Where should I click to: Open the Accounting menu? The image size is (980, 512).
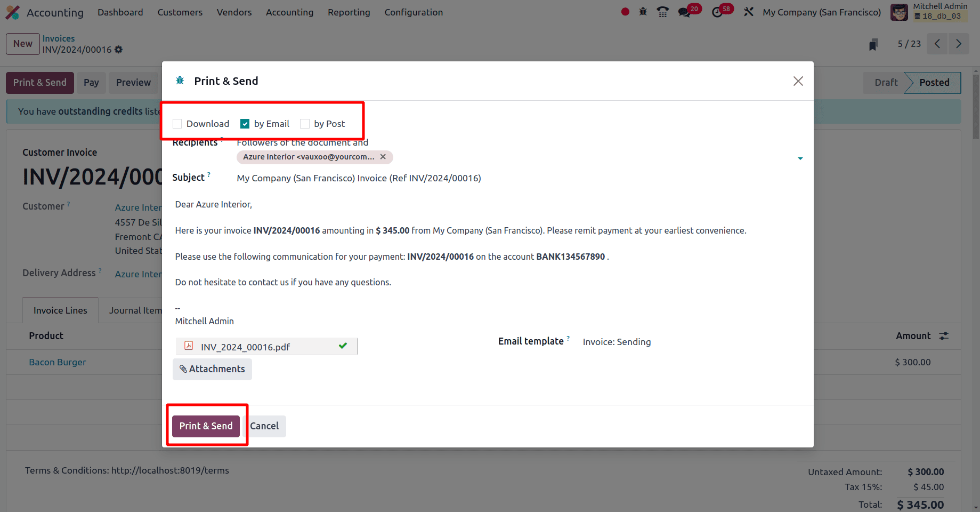[x=290, y=12]
